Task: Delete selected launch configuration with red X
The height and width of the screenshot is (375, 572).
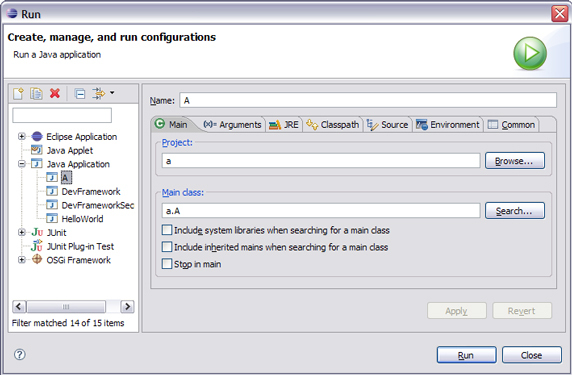Action: click(55, 93)
